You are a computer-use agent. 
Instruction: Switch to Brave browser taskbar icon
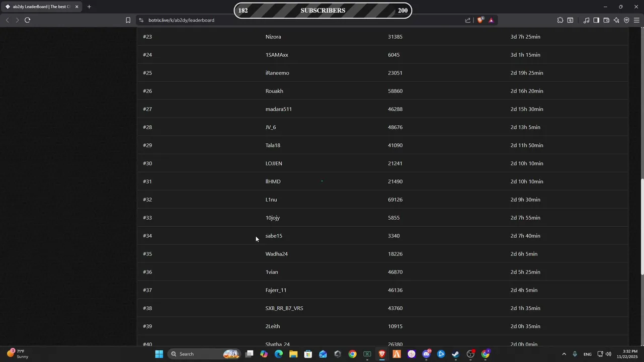[x=382, y=354]
